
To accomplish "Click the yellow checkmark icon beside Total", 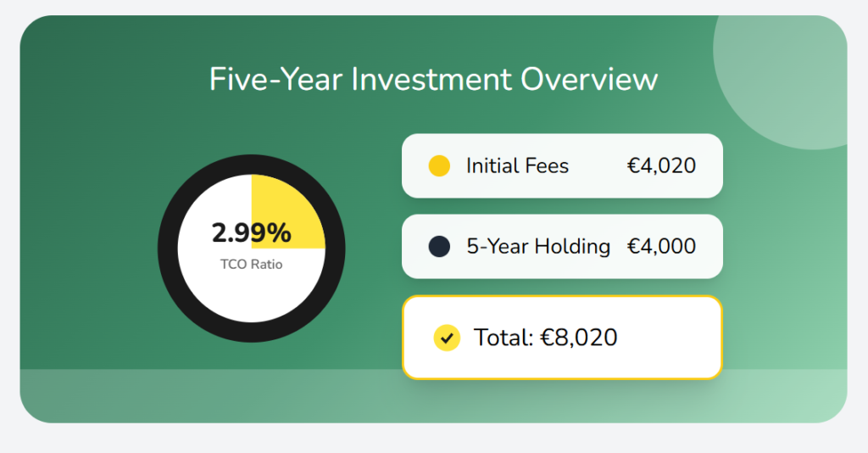I will tap(446, 338).
